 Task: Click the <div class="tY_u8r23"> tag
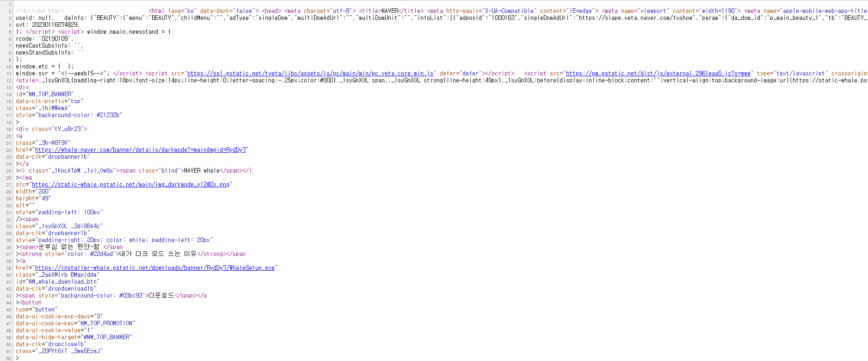[x=51, y=129]
